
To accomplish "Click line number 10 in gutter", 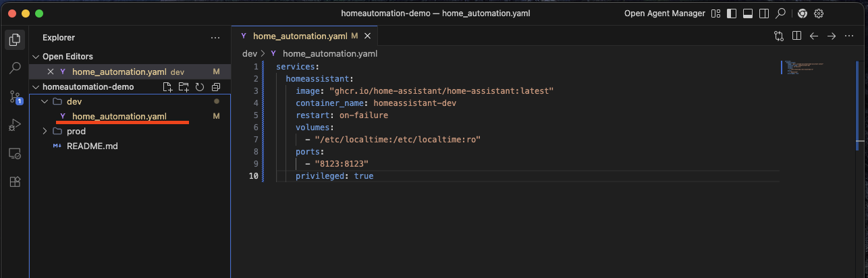I will point(253,176).
